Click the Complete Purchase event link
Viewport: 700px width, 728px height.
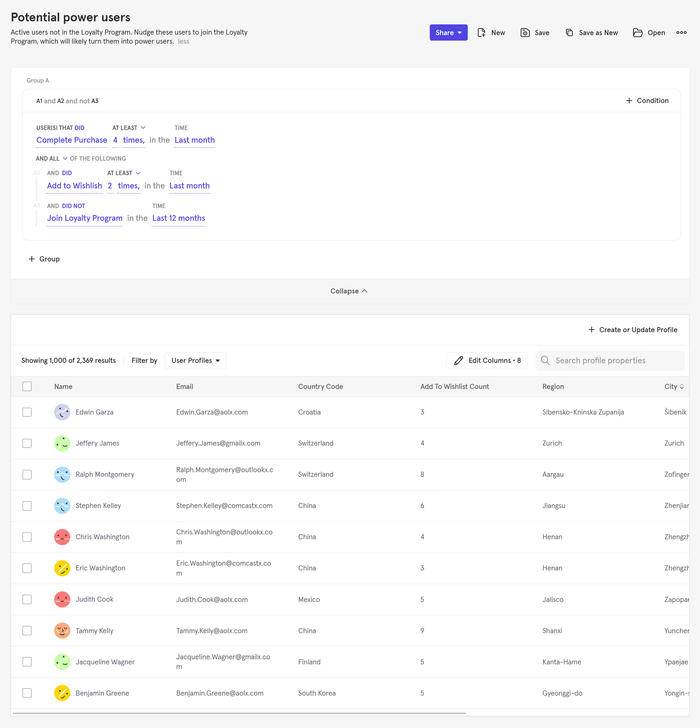(x=72, y=140)
